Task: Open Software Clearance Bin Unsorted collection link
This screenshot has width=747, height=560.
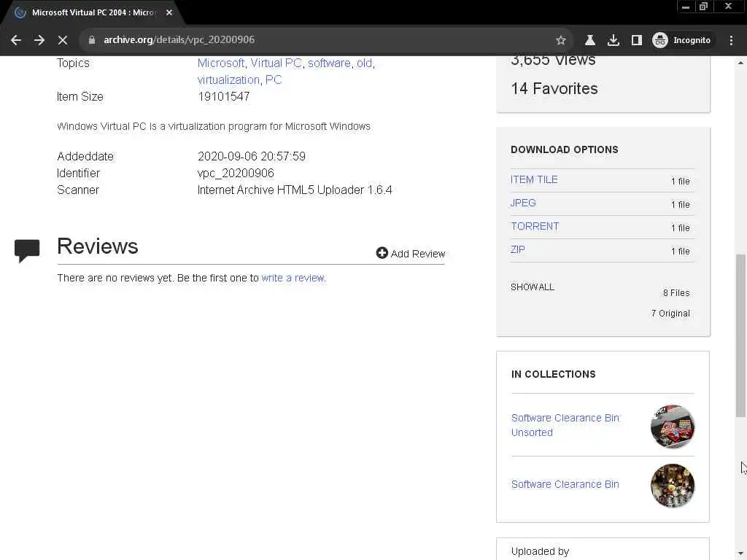Action: 565,425
